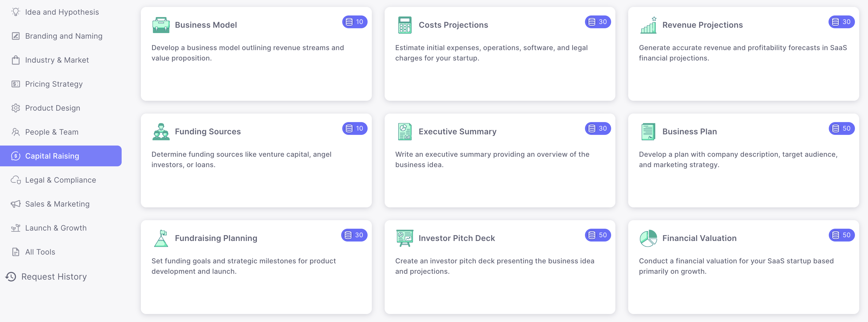
Task: Show All Tools list
Action: tap(40, 252)
